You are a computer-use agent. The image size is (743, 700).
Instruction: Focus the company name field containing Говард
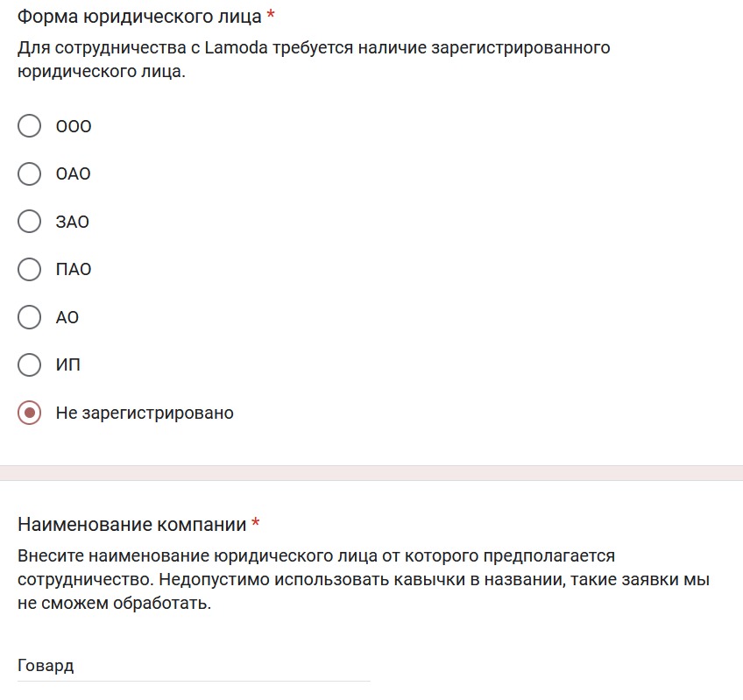point(194,666)
